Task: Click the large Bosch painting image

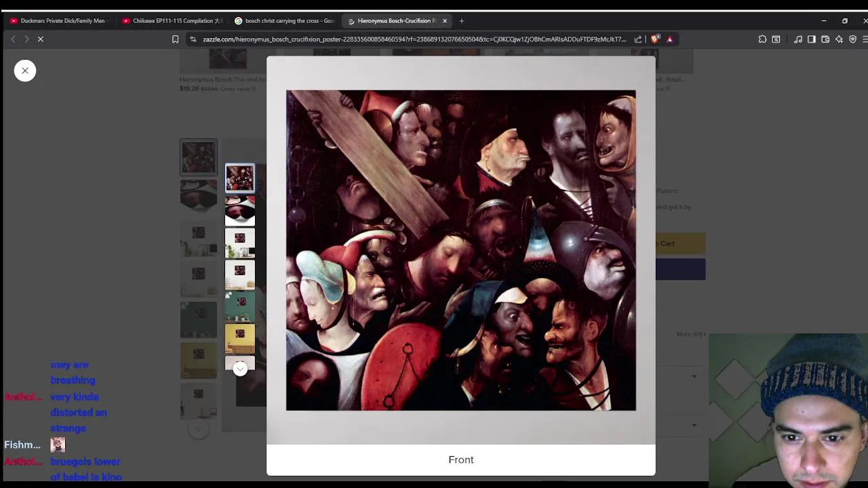Action: point(461,250)
